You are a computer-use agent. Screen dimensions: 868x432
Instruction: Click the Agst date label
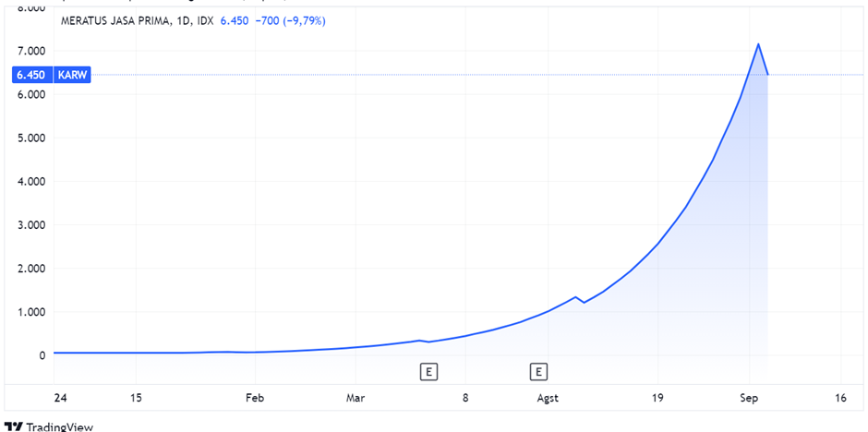click(x=548, y=398)
